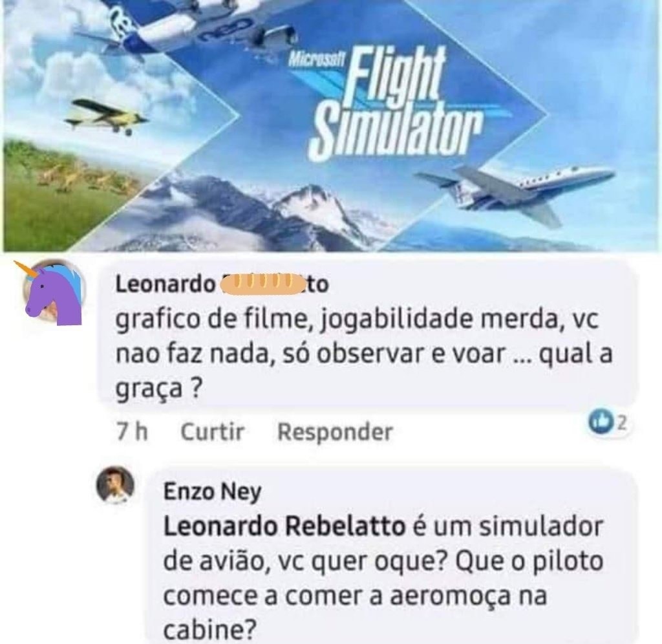662x644 pixels.
Task: Click the orange censor mark on the surname
Action: 262,283
